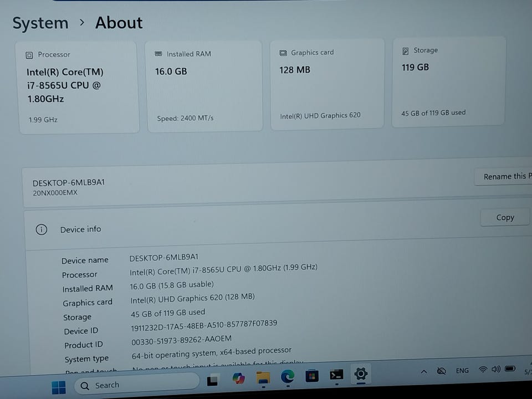Open the Terminal taskbar icon
Viewport: 532px width, 399px height.
click(x=336, y=375)
